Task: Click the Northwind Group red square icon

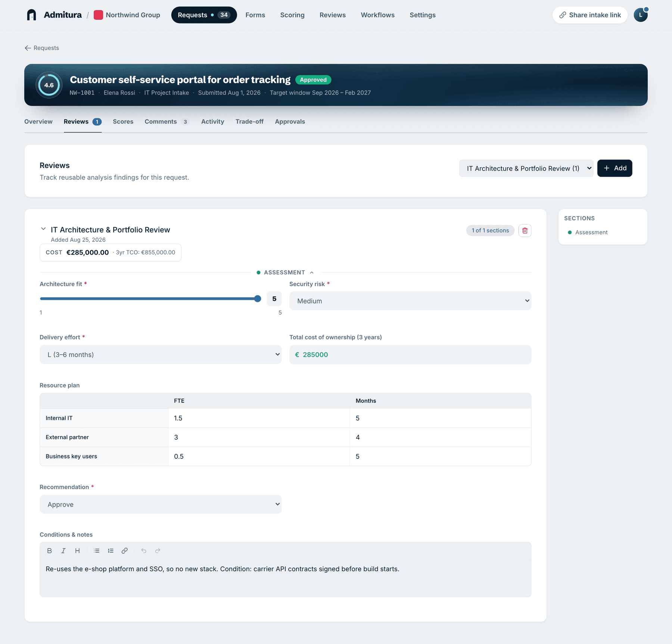Action: click(98, 15)
